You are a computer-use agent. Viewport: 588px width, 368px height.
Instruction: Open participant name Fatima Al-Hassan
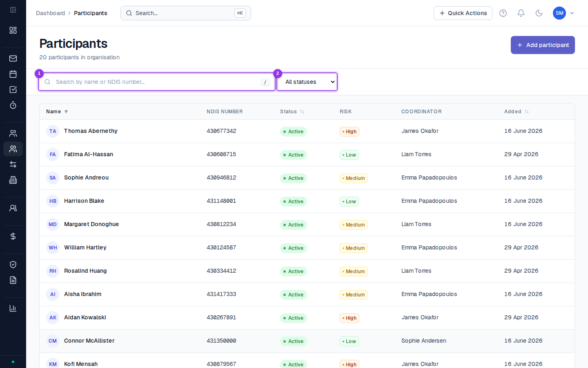pyautogui.click(x=89, y=154)
